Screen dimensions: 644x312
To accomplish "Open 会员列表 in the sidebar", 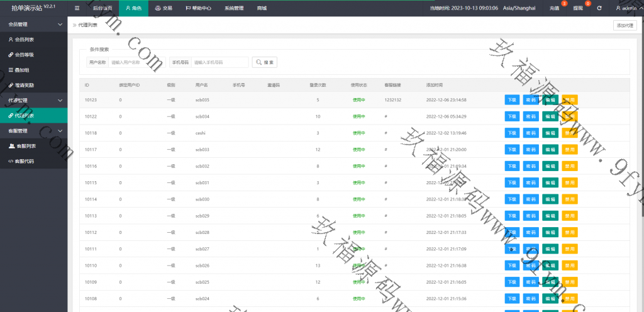I will (25, 39).
